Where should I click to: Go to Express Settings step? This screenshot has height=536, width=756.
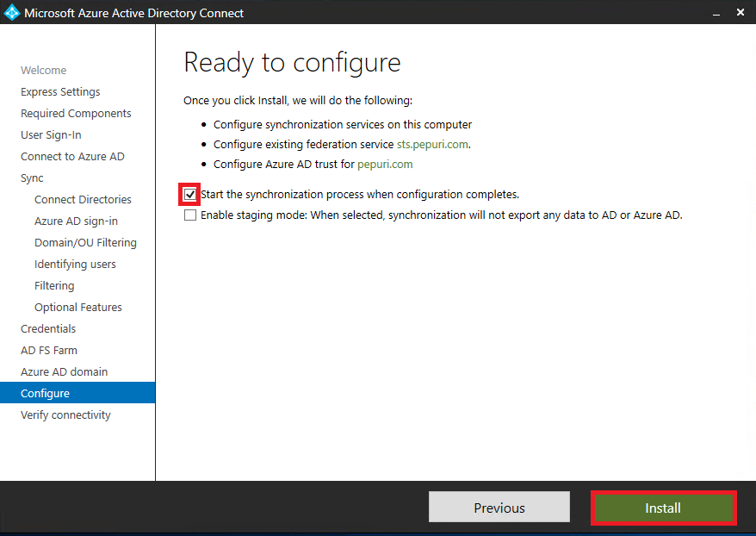(60, 92)
